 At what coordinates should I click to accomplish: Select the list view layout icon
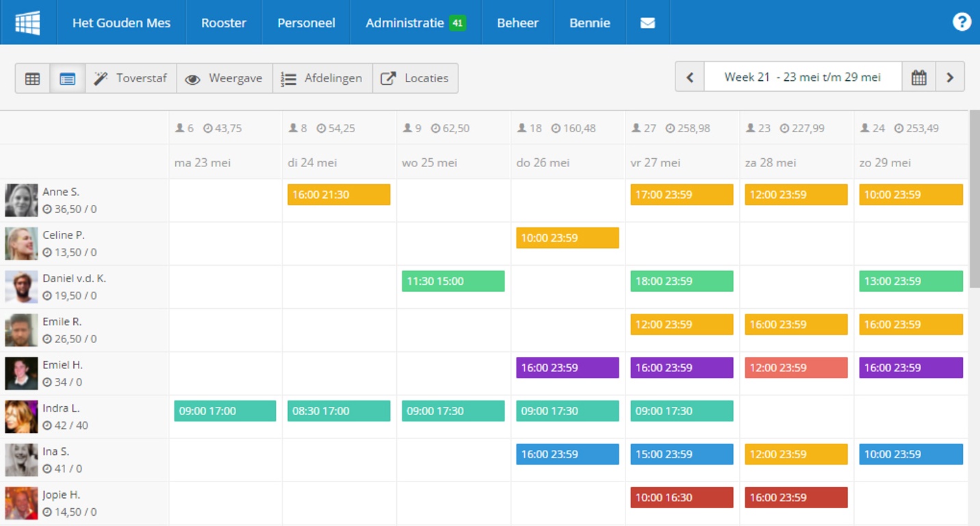click(67, 79)
